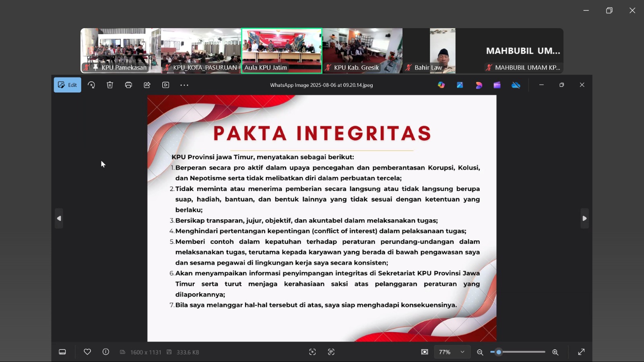
Task: Print the image using the printer icon
Action: click(x=128, y=85)
